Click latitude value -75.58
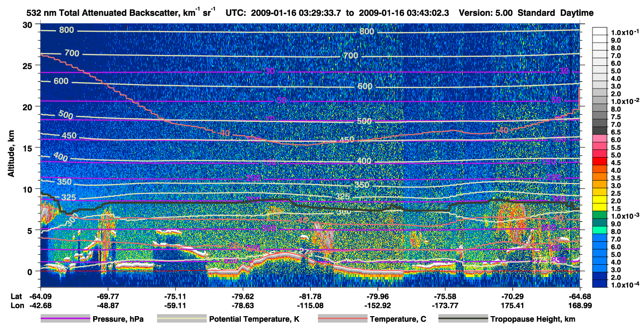The image size is (644, 330). (x=445, y=296)
